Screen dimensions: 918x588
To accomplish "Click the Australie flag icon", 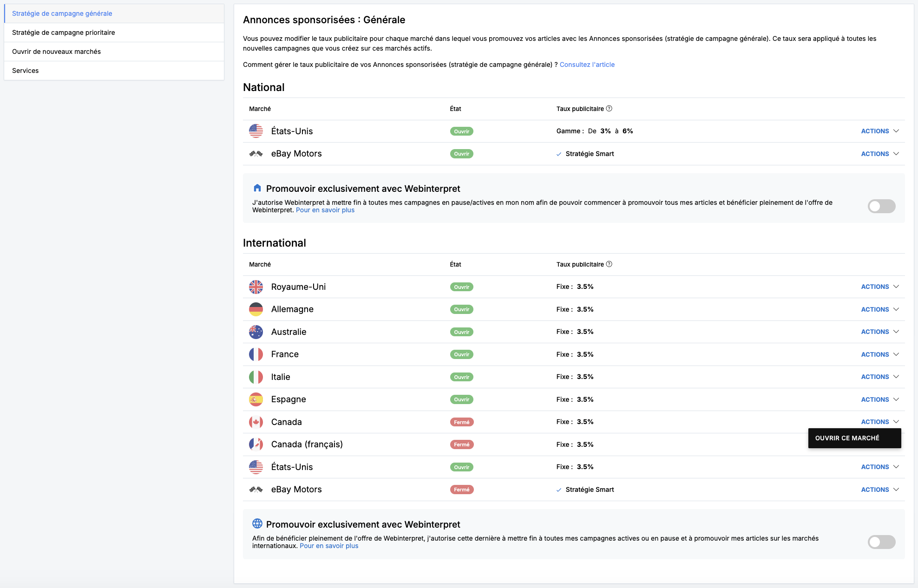I will point(256,332).
